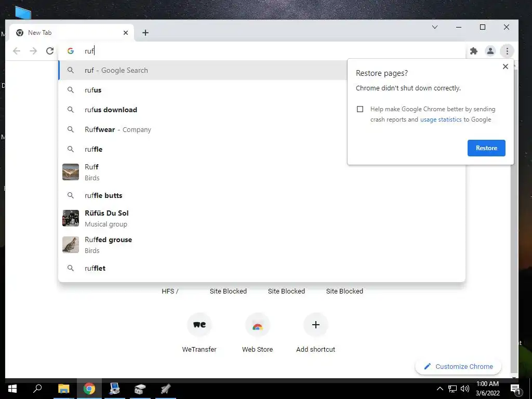
Task: Click the Ruffed grouse thumbnail
Action: coord(71,245)
